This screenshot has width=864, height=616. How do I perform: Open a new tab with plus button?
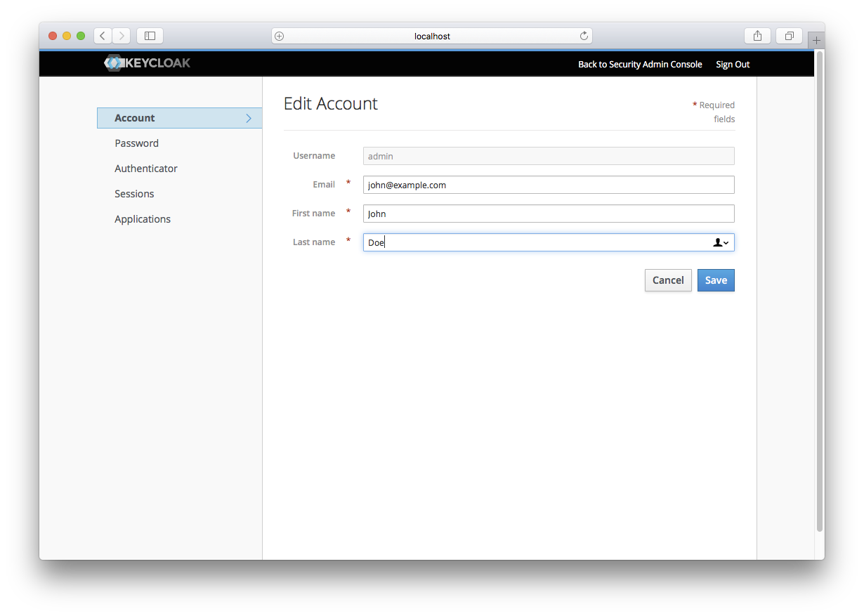pyautogui.click(x=816, y=41)
